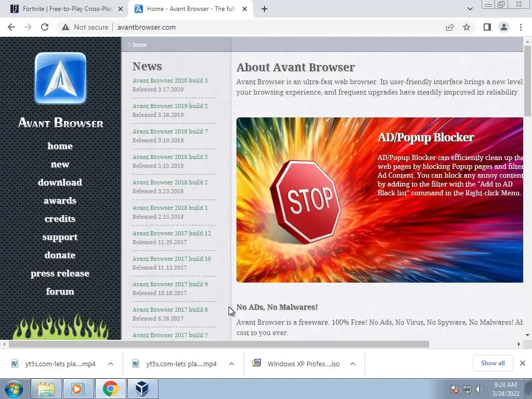Open the Chrome side panel icon
The height and width of the screenshot is (399, 532).
coord(487,27)
